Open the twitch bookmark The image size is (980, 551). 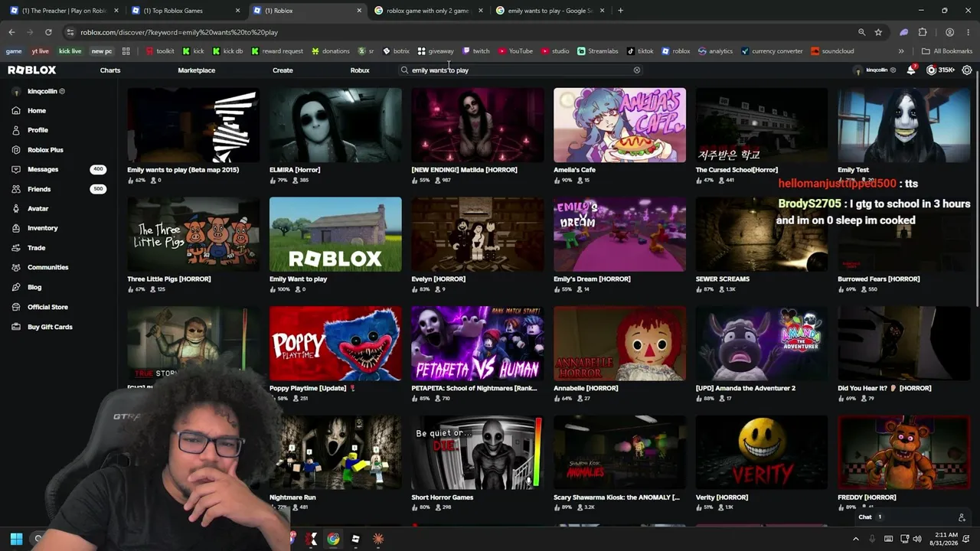pyautogui.click(x=476, y=51)
